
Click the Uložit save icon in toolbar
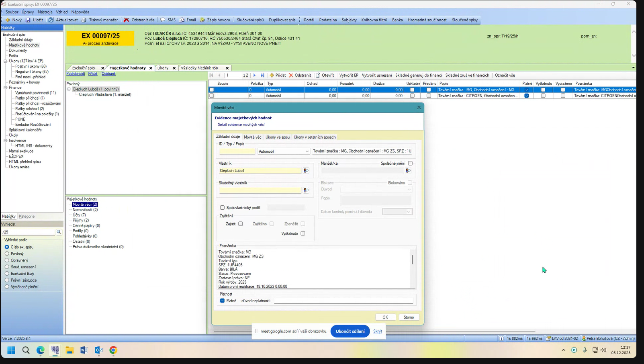pyautogui.click(x=28, y=20)
